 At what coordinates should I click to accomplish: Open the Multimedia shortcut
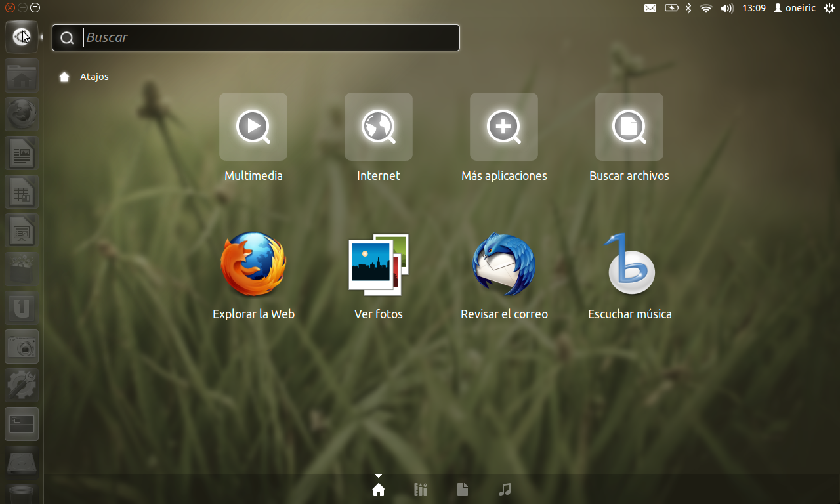coord(253,127)
